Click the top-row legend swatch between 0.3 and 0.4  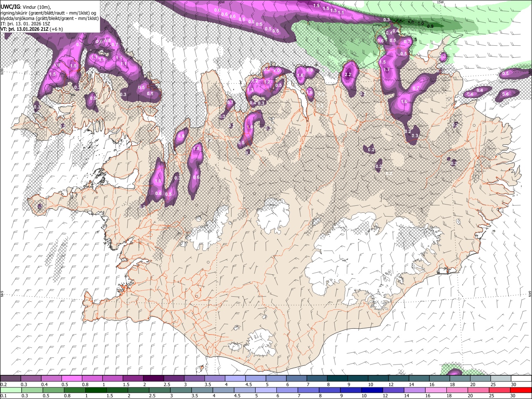[31, 379]
